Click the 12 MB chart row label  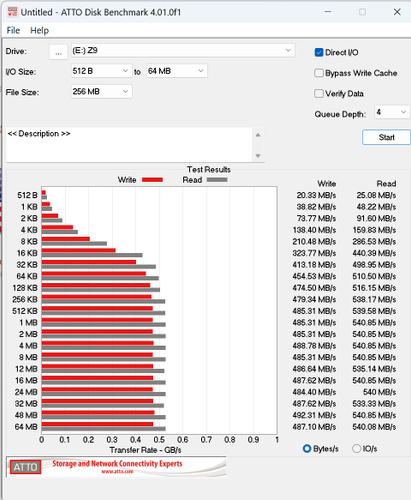pyautogui.click(x=26, y=369)
